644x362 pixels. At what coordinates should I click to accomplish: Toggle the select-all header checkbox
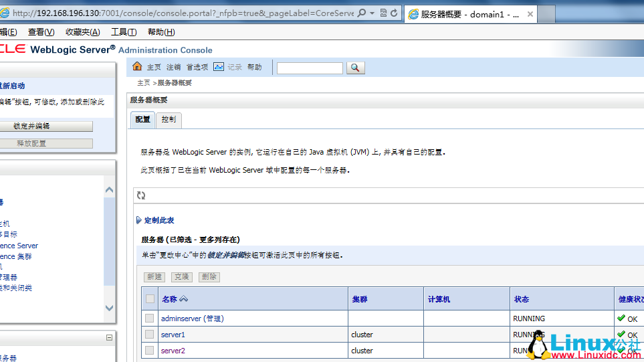click(x=150, y=298)
